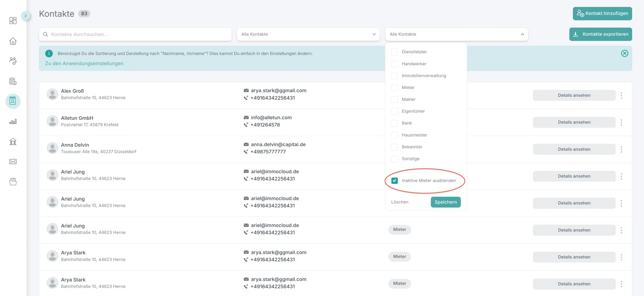
Task: Open the house properties icon in sidebar
Action: [x=13, y=41]
